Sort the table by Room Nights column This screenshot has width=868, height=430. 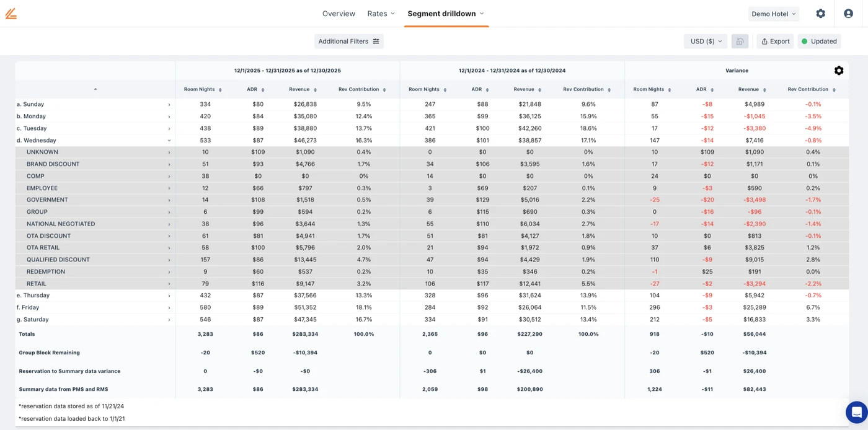pos(220,89)
